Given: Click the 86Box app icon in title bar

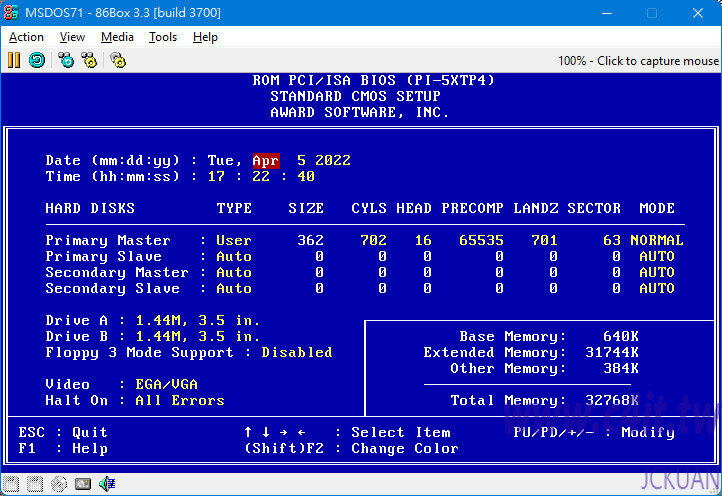Looking at the screenshot, I should (11, 12).
